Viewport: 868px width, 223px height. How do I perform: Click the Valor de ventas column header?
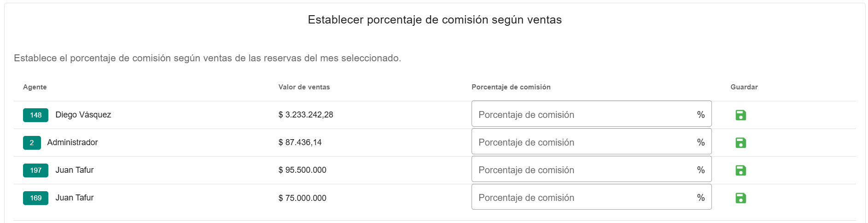point(304,87)
